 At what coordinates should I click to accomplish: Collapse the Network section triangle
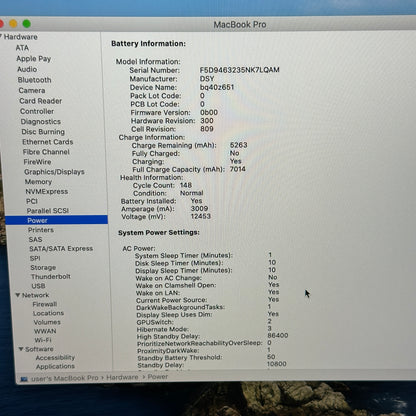click(x=18, y=295)
